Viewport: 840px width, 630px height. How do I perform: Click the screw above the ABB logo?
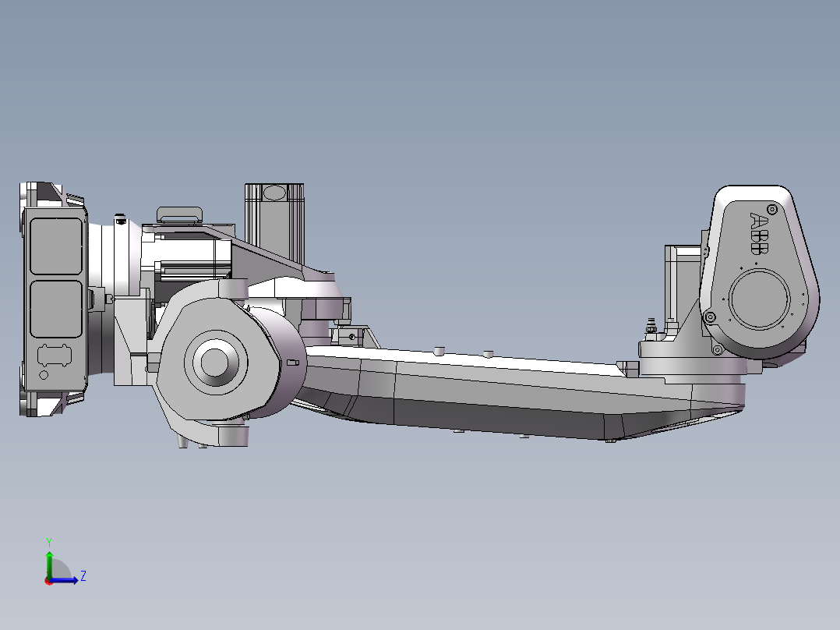tap(771, 208)
